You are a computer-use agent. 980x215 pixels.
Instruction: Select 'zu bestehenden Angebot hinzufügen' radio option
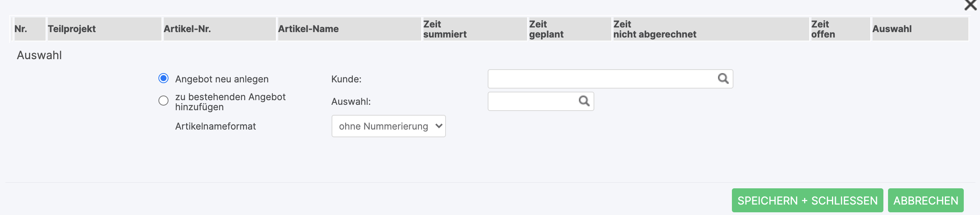pos(163,101)
